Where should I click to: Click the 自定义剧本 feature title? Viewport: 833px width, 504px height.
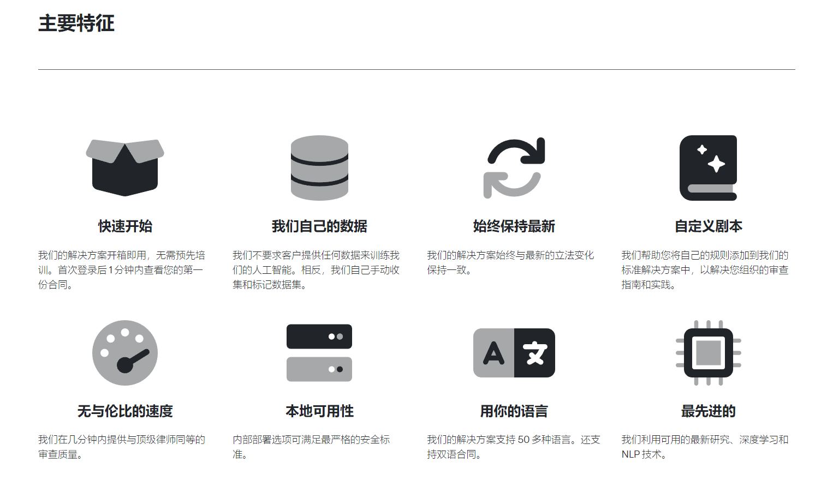[708, 225]
